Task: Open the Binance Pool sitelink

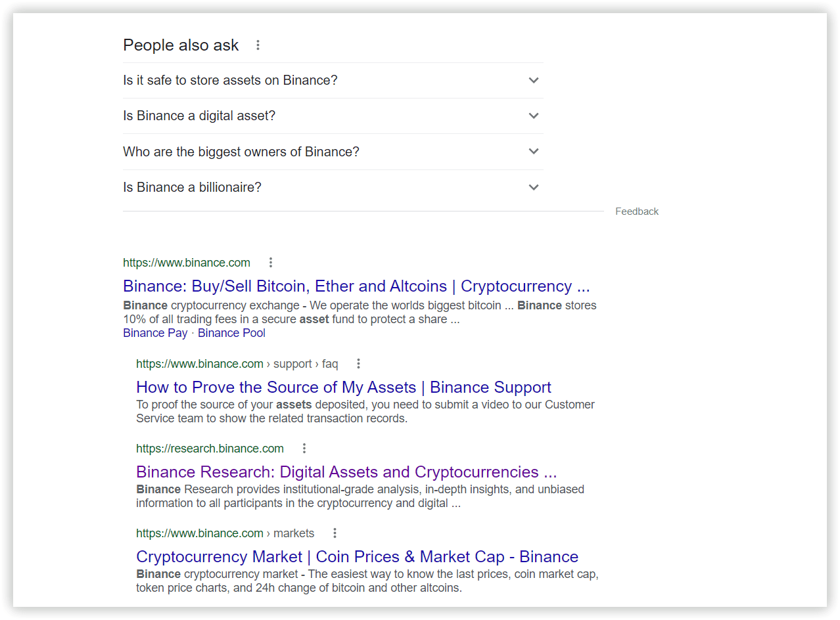Action: coord(231,333)
